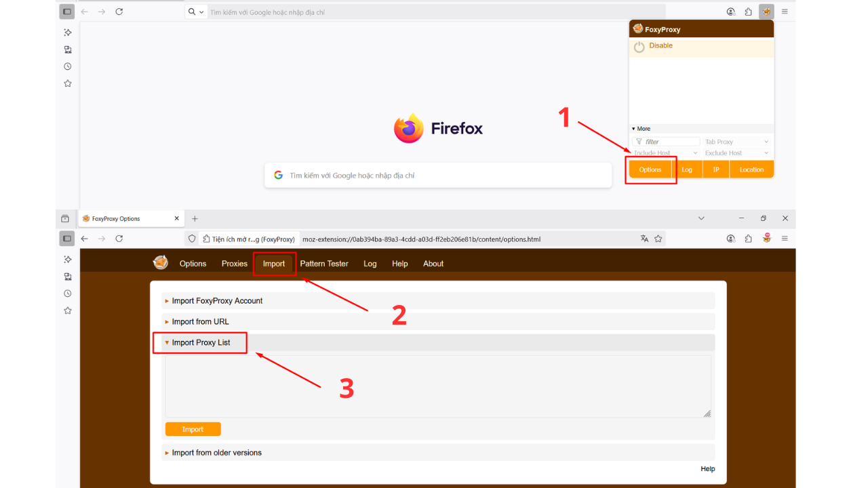Screen dimensions: 868x488
Task: Toggle sidebar button in bottom Firefox window
Action: point(66,239)
